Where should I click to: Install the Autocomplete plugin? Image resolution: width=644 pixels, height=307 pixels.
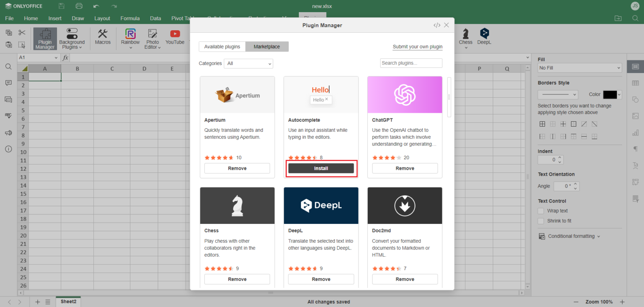click(x=321, y=168)
